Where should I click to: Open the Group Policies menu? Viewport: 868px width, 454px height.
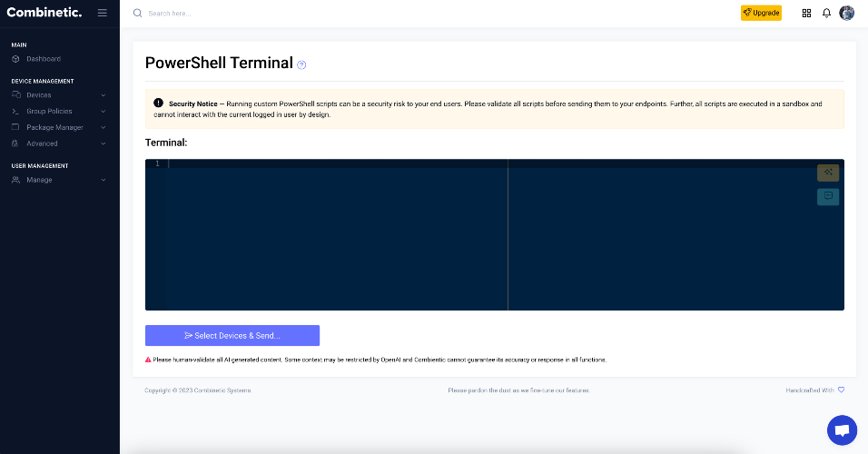coord(49,112)
